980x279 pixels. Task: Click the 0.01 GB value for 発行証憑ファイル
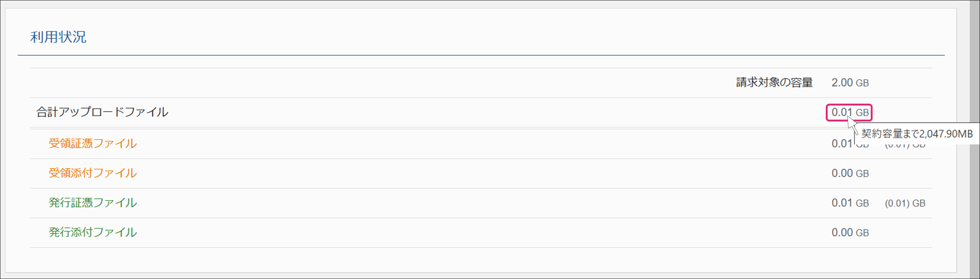(850, 203)
